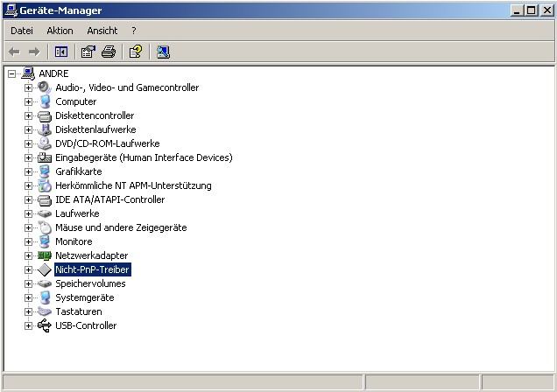This screenshot has height=392, width=557.
Task: Scan for hardware changes toolbar icon
Action: [x=163, y=52]
